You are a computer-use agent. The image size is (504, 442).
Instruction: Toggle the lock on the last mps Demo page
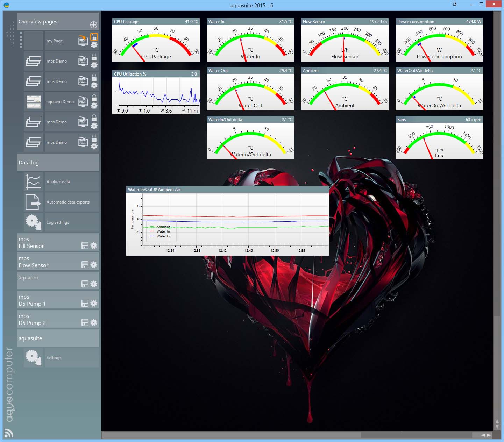click(x=94, y=138)
